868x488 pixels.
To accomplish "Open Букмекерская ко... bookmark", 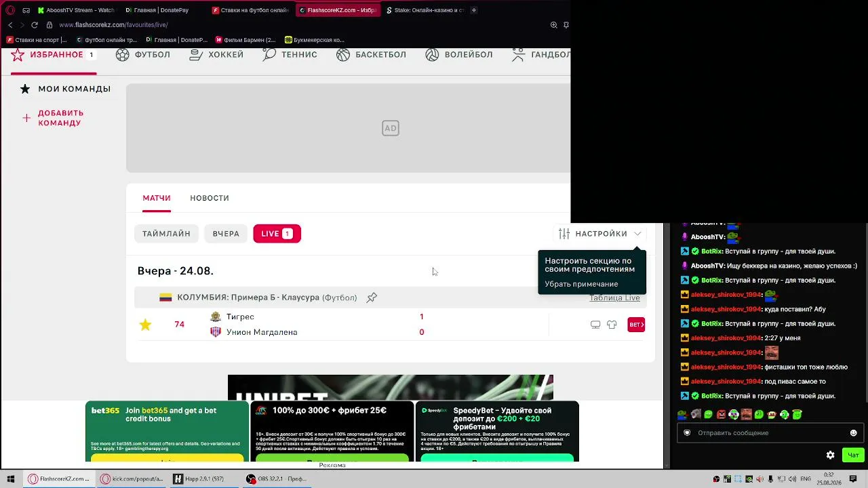I will [315, 40].
